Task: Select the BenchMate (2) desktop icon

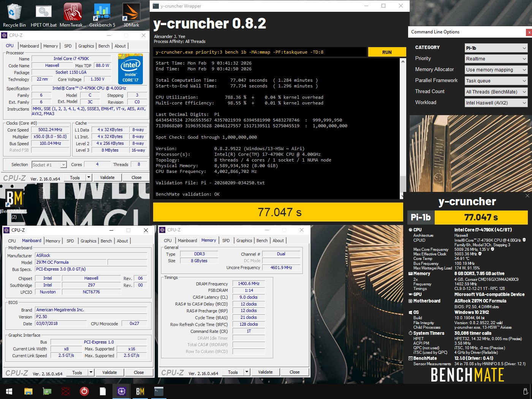Action: pos(14,203)
